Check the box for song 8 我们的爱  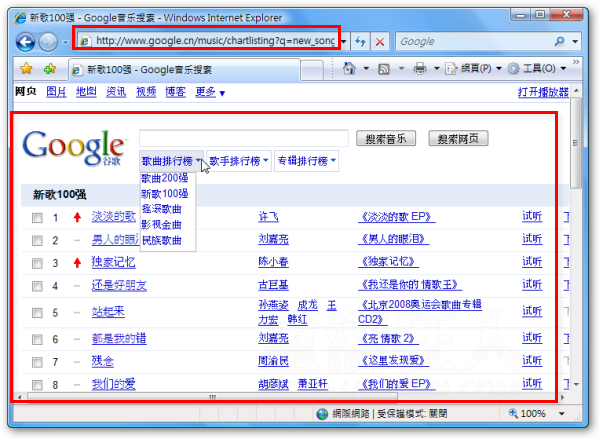point(37,385)
